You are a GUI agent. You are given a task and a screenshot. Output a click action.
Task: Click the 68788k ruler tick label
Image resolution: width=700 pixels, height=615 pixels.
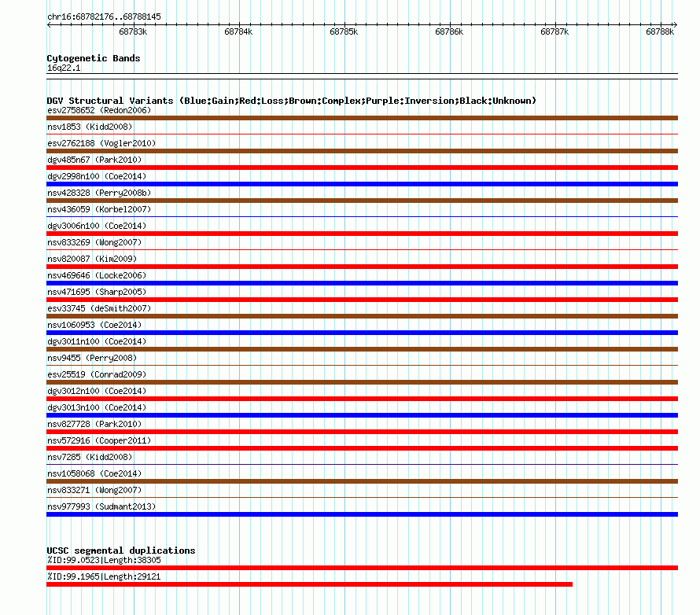pyautogui.click(x=660, y=31)
